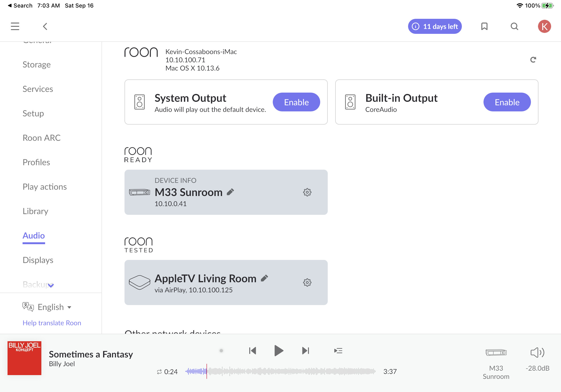Follow the Help translate Roon link

[x=52, y=323]
